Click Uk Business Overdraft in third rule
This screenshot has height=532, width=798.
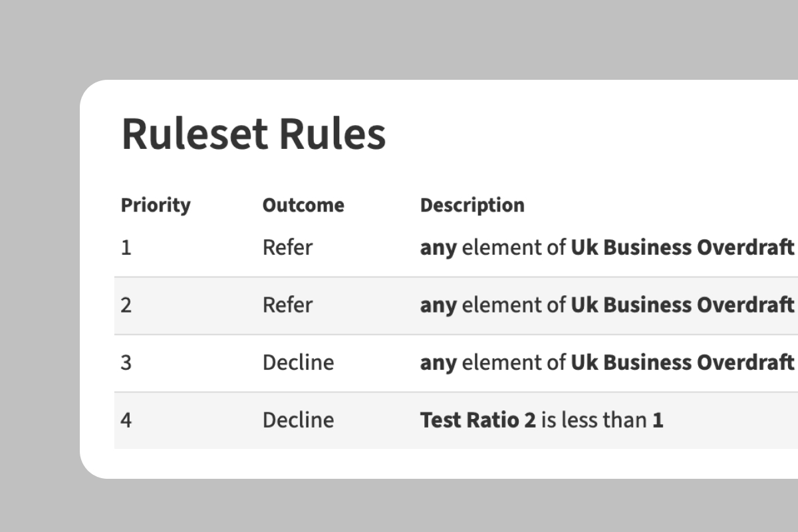click(682, 362)
